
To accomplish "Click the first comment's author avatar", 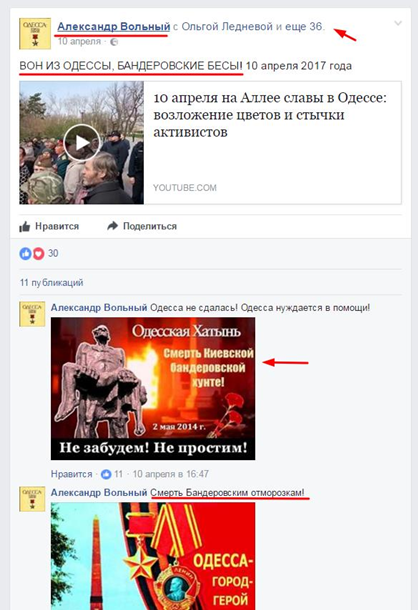I will tap(32, 314).
